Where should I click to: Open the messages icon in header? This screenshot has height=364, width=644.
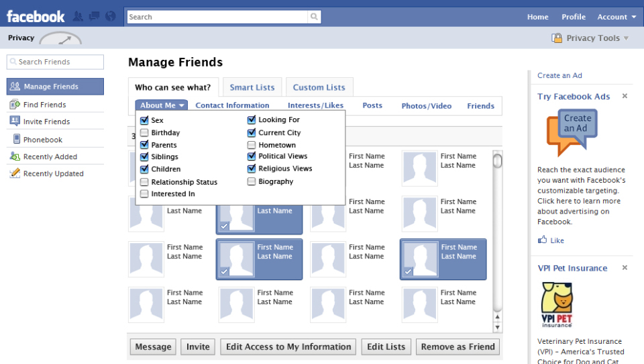click(94, 17)
